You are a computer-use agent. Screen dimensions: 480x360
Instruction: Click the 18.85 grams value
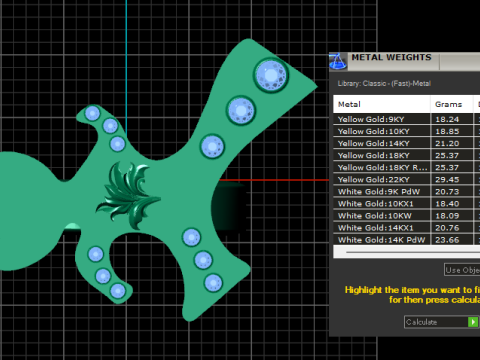[447, 131]
